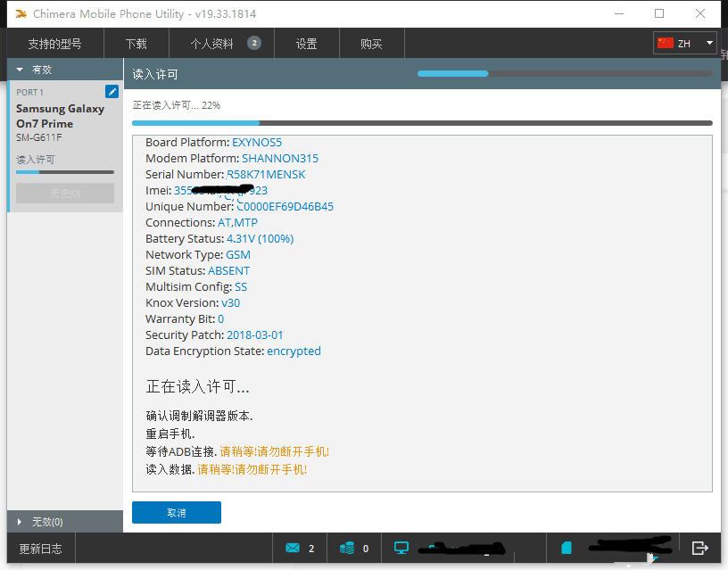Viewport: 728px width, 570px height.
Task: Click the Connections value AT,MTP
Action: 237,223
